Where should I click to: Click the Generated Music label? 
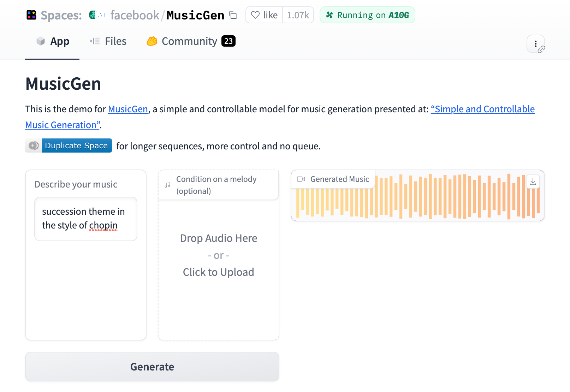pyautogui.click(x=340, y=179)
